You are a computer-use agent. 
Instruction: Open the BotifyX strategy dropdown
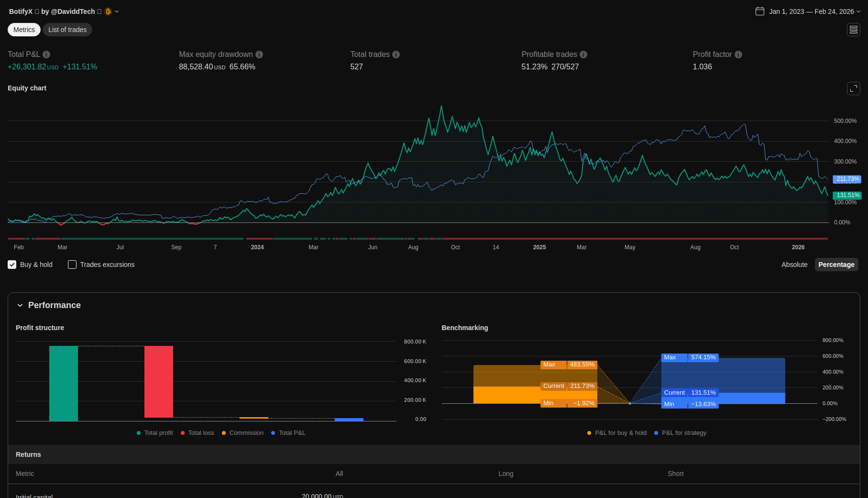coord(117,11)
